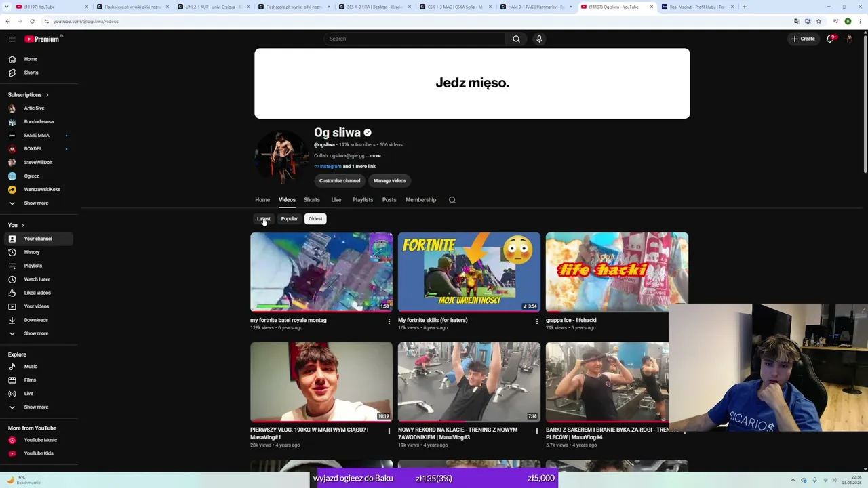Open the account avatar menu in the YouTube header

[850, 39]
